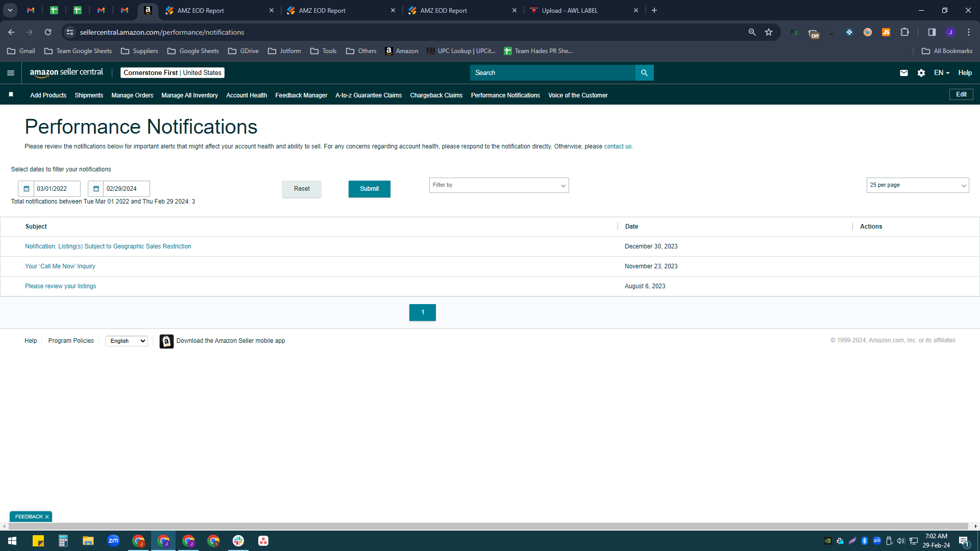
Task: Click the Cornerstone First account switcher
Action: click(173, 73)
